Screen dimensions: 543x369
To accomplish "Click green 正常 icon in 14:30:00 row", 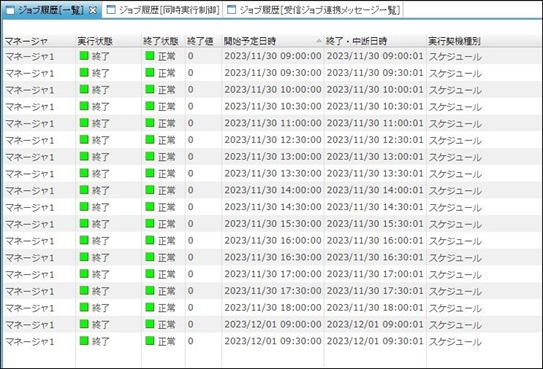I will click(150, 207).
